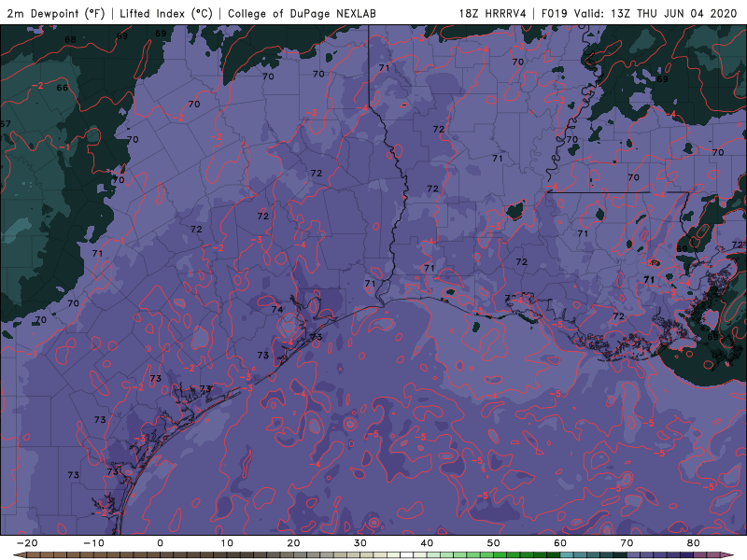Screen dimensions: 747x560
Task: Click the bright green swatch below label 50
Action: click(x=500, y=554)
